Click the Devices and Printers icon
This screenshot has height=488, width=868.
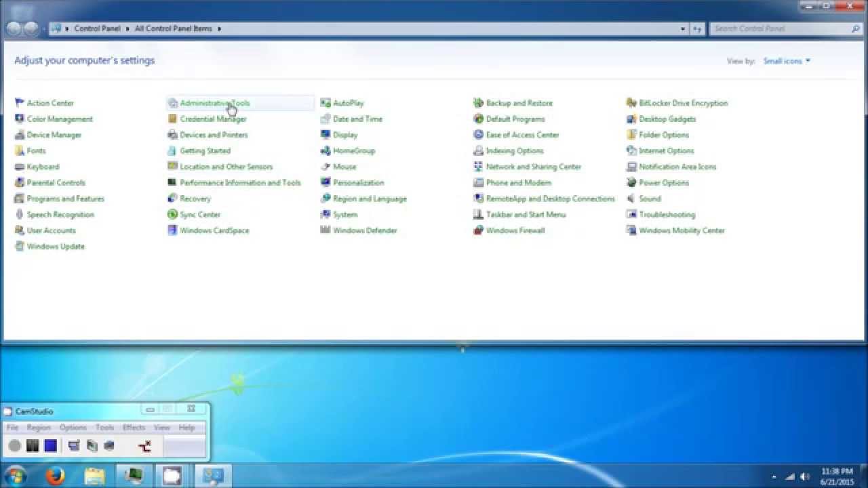[173, 135]
